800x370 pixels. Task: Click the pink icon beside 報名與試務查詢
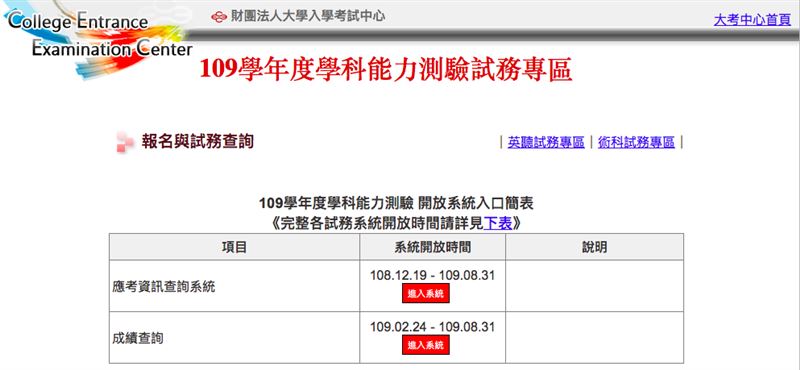124,142
